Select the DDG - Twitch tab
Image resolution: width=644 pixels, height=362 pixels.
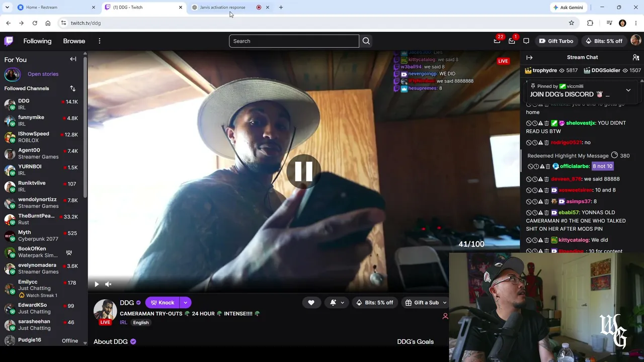(143, 7)
